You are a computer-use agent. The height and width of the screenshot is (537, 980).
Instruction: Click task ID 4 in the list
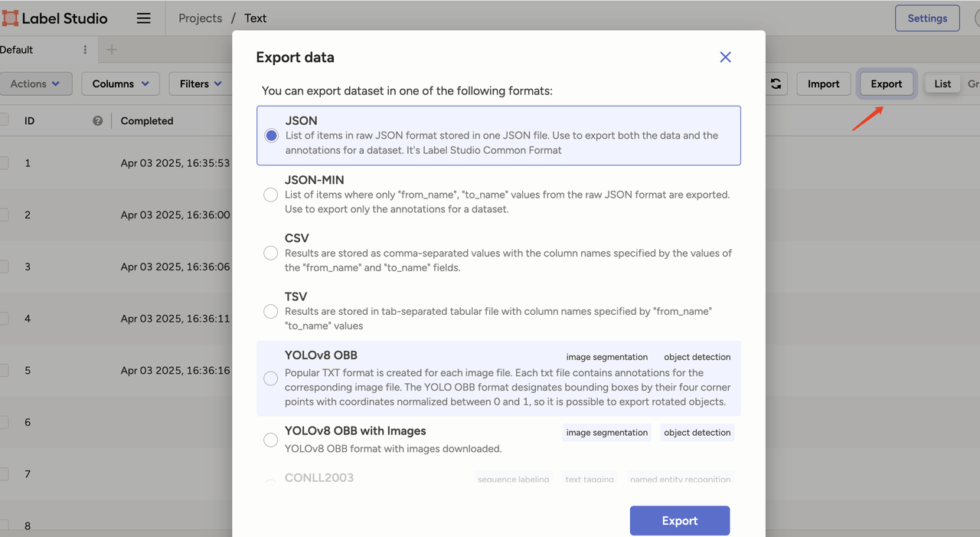[28, 319]
